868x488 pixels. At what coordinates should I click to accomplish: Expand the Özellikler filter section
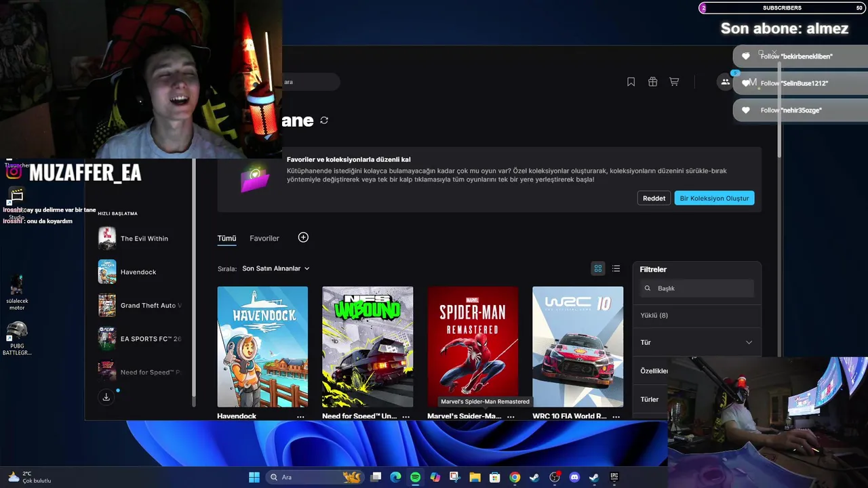click(654, 371)
